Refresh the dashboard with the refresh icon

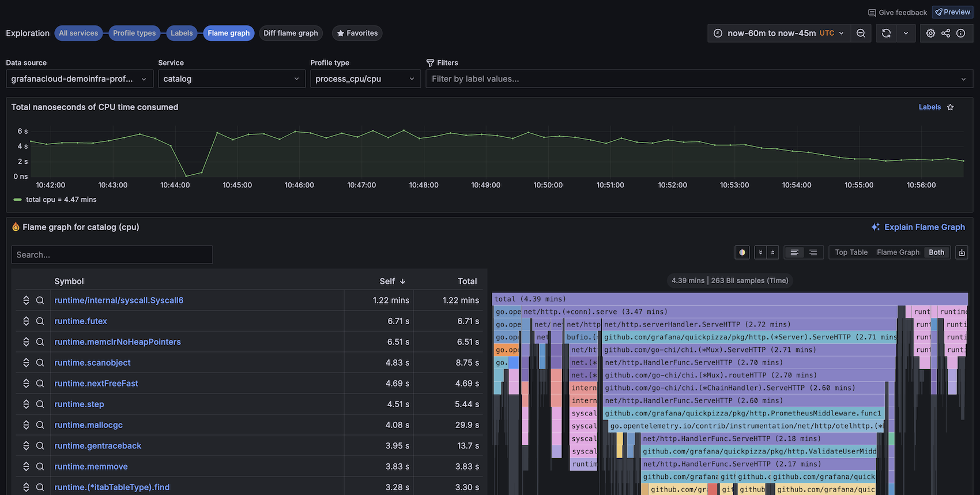886,33
